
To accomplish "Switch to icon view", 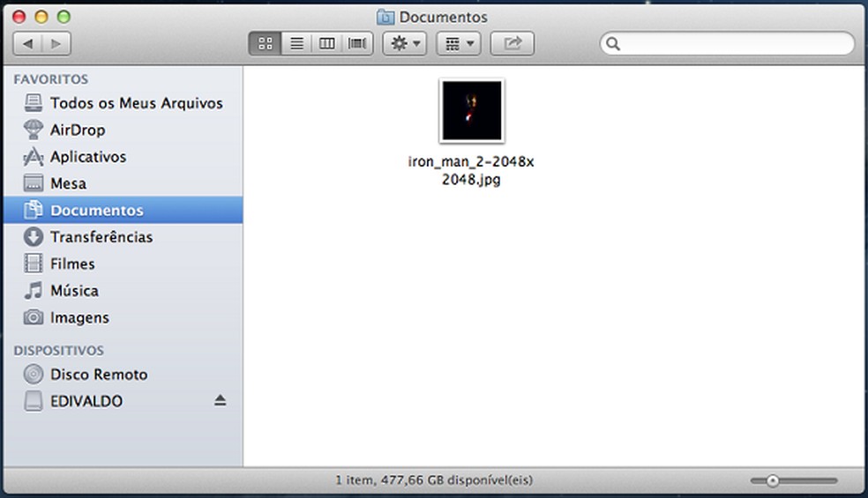I will coord(266,43).
